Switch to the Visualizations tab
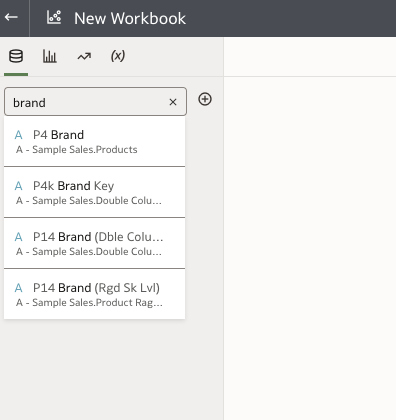The image size is (396, 420). [x=50, y=56]
